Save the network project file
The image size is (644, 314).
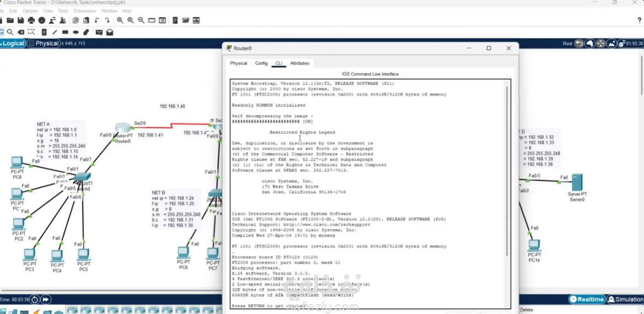[20, 20]
